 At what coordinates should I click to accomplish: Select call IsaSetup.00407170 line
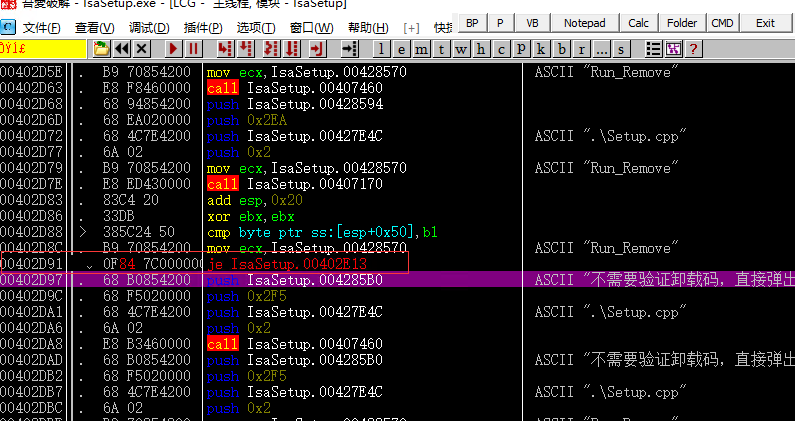coord(295,184)
